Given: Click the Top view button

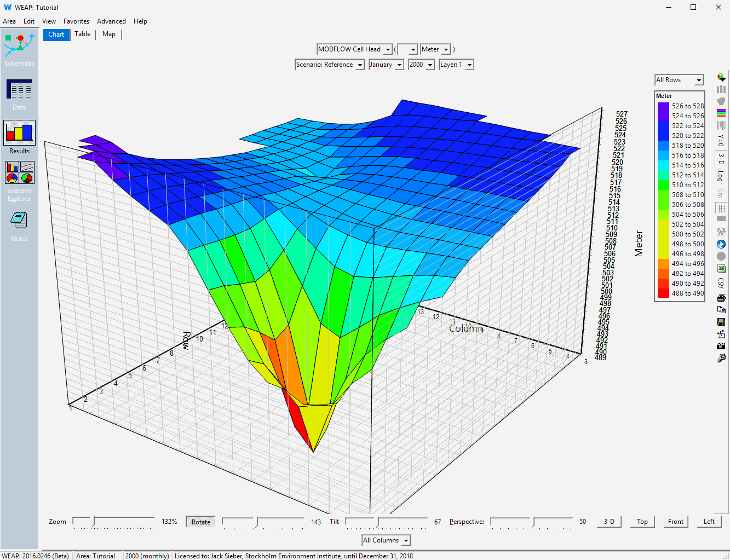Looking at the screenshot, I should point(642,522).
